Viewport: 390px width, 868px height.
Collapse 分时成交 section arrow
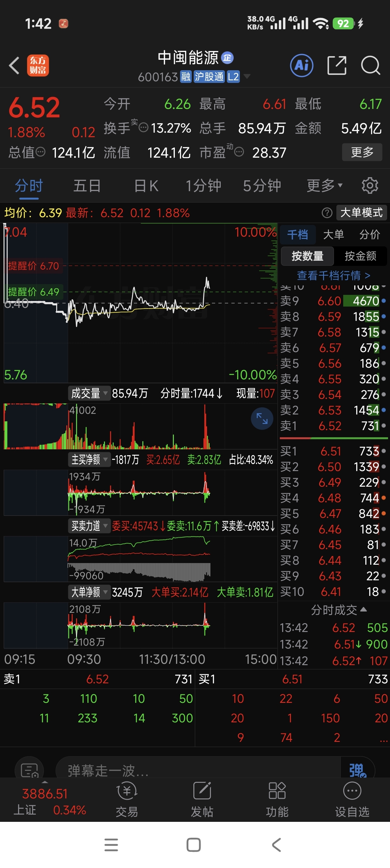tap(363, 609)
